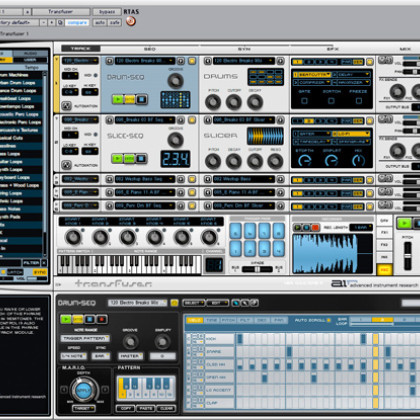
Task: Click trigger pad number 1
Action: pos(235,249)
